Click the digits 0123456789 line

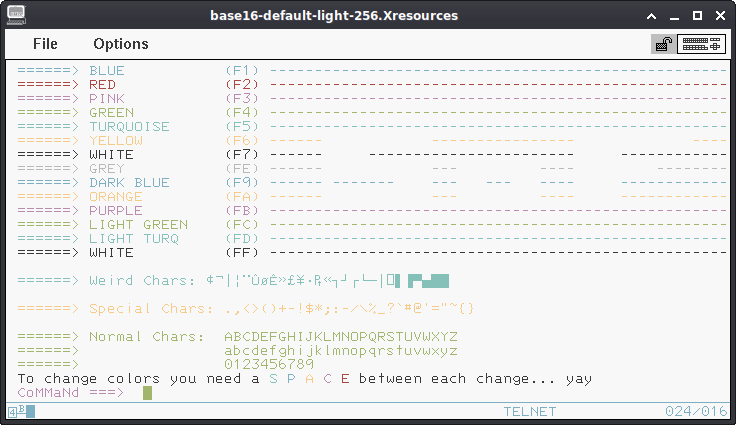click(269, 364)
